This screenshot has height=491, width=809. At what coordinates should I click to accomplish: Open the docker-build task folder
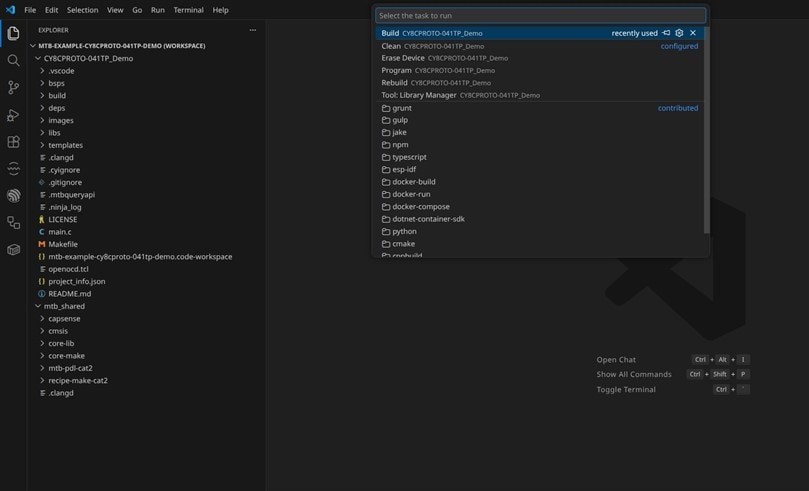click(x=540, y=182)
